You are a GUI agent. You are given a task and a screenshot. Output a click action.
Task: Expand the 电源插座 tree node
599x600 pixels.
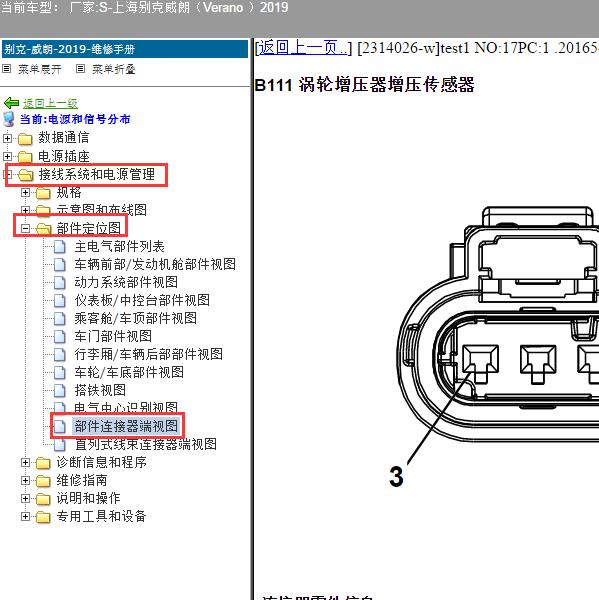click(7, 156)
